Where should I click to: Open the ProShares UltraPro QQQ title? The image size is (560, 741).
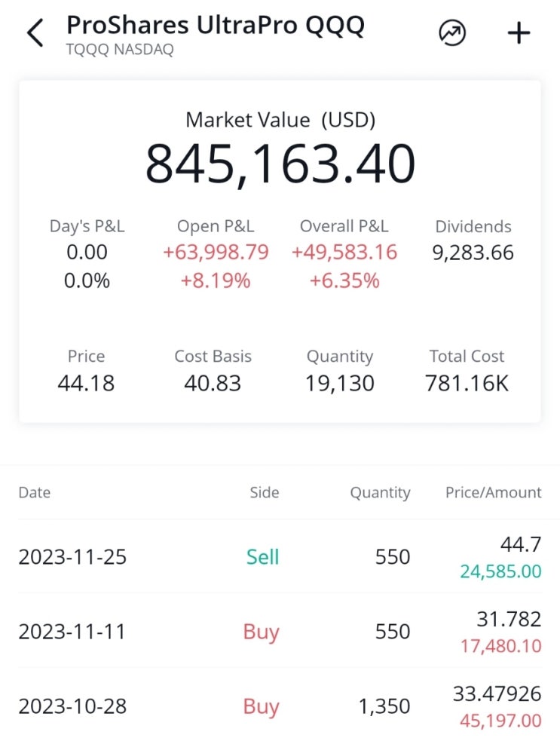pos(216,25)
